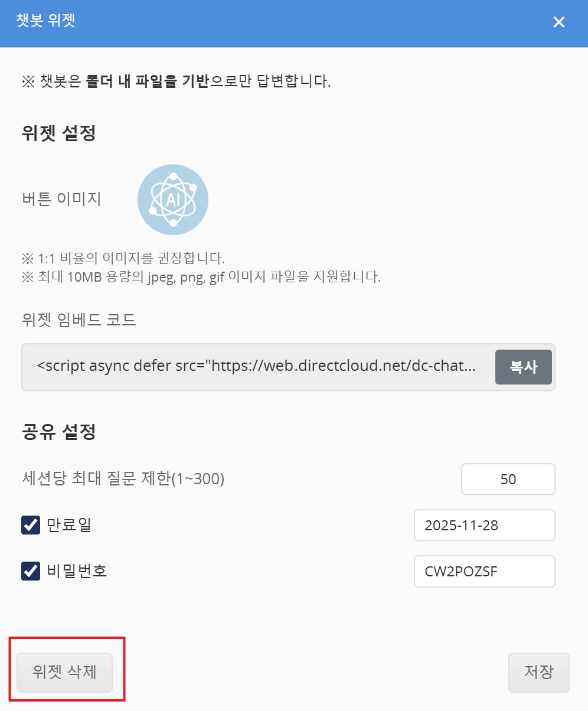Click the 위젯 삭제 button
Screen dimensions: 588x711
click(64, 672)
